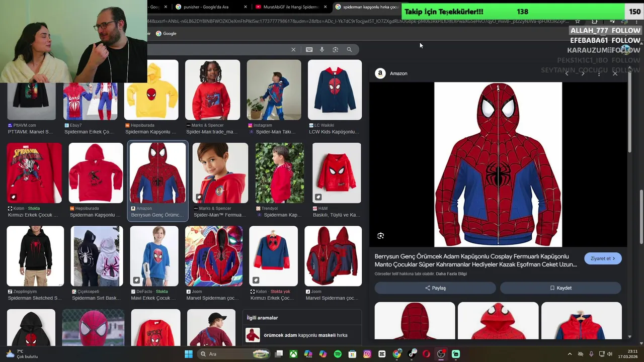Open the DeFacto blue sweatshirt result
The image size is (644, 362).
[154, 256]
